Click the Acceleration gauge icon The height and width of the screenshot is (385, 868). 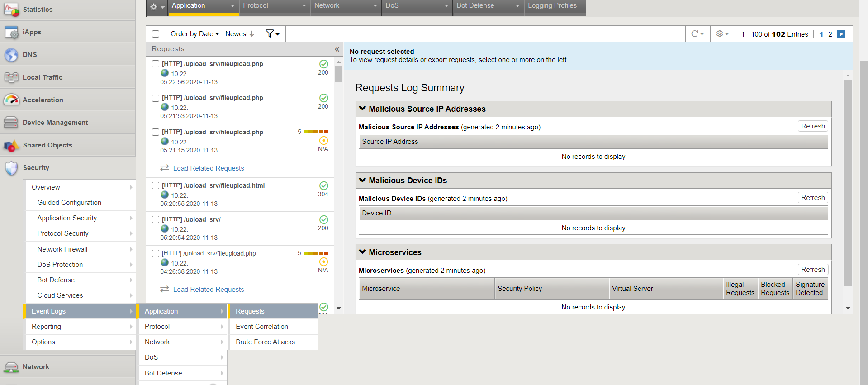click(x=11, y=100)
